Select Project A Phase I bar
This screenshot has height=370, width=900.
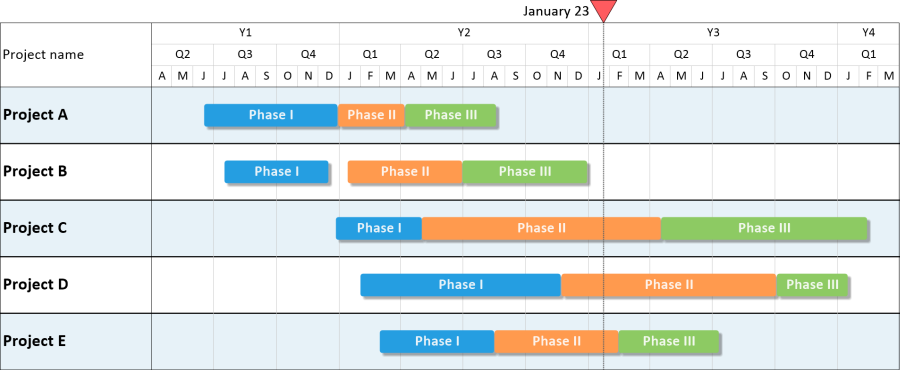point(271,115)
